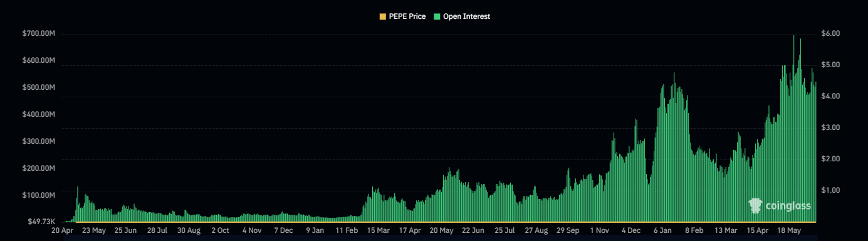Click the 8 Feb date label
Screen dimensions: 868x241
(694, 231)
